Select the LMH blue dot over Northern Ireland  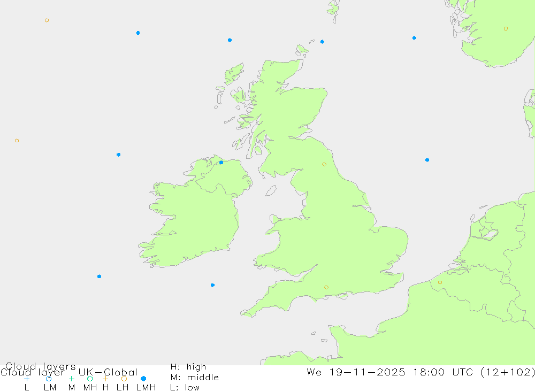tap(221, 163)
